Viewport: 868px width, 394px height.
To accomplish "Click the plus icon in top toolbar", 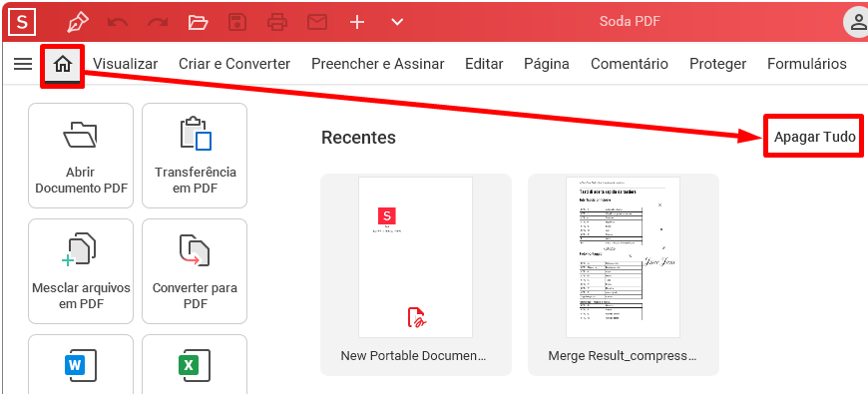I will (x=357, y=22).
